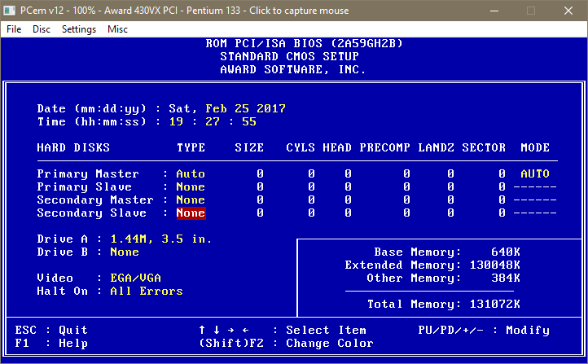Viewport: 588px width, 364px height.
Task: Click the Extended Memory value 130048K
Action: pos(495,265)
